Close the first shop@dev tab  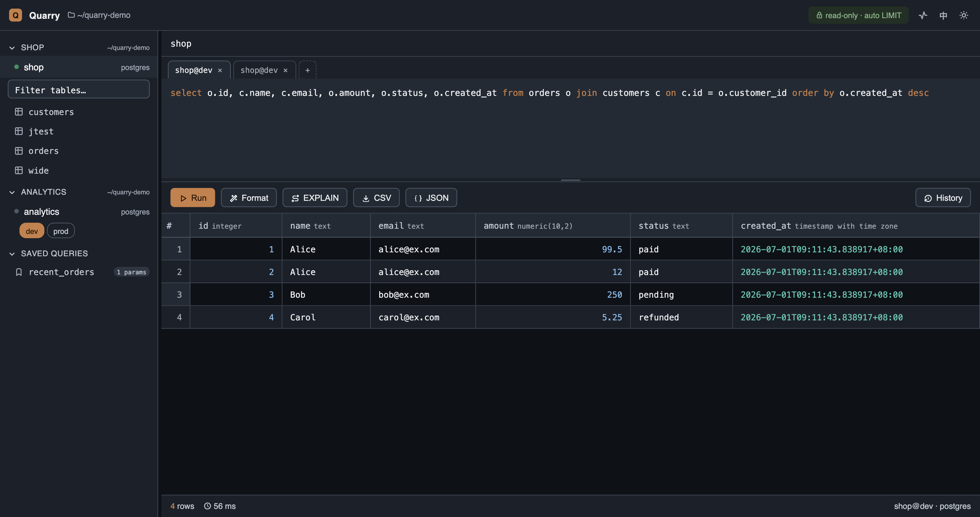[220, 70]
